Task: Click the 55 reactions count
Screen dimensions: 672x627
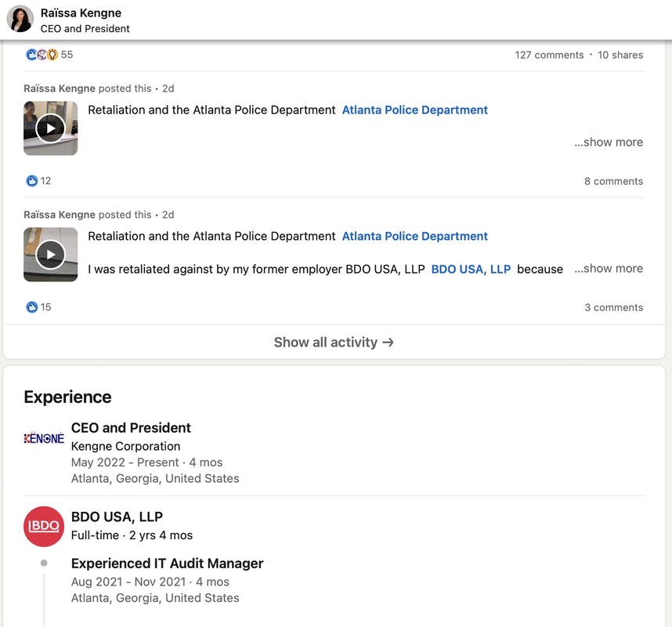Action: (67, 54)
